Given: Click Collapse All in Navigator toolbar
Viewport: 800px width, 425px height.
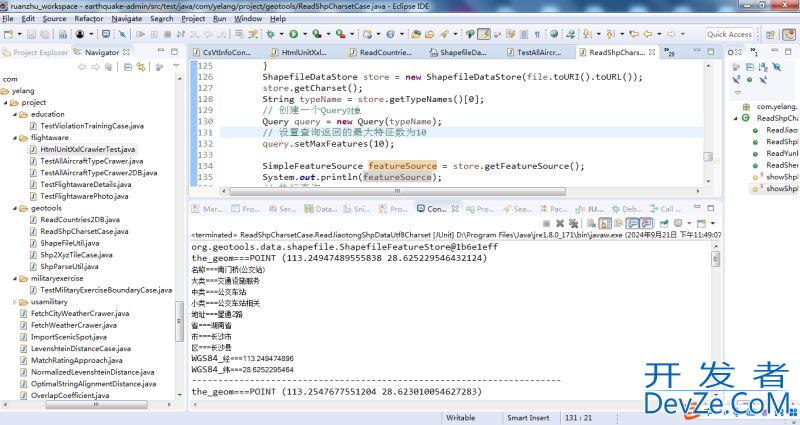Looking at the screenshot, I should click(128, 67).
